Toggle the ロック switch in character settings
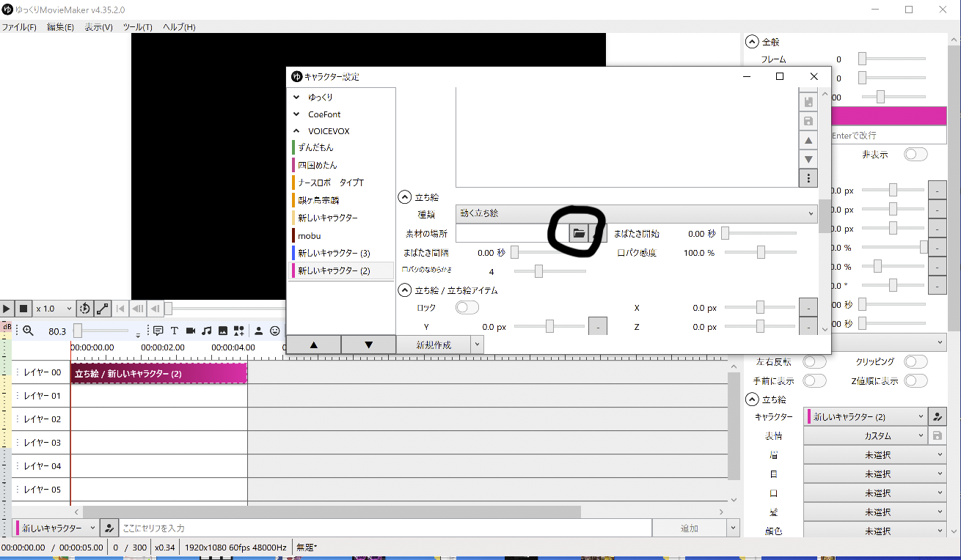The image size is (961, 560). pyautogui.click(x=467, y=308)
